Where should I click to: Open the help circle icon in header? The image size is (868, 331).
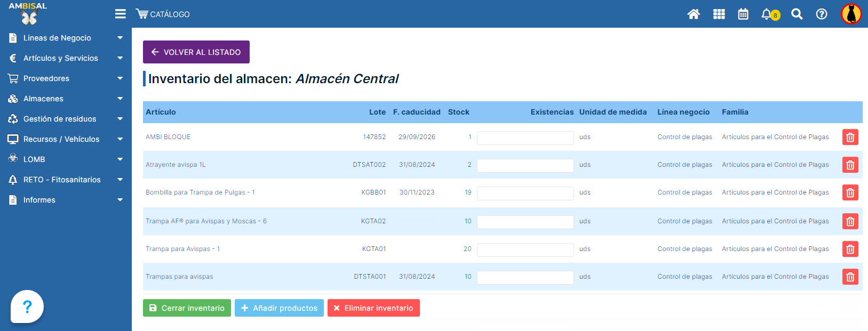point(822,14)
